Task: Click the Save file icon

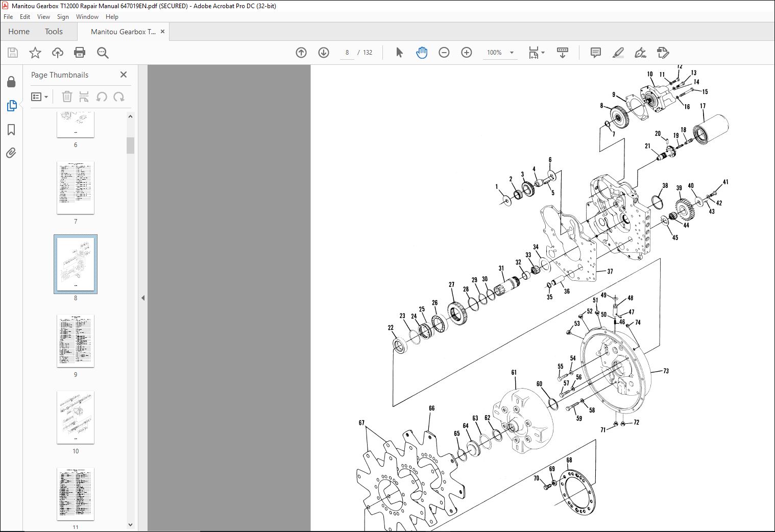Action: click(13, 53)
